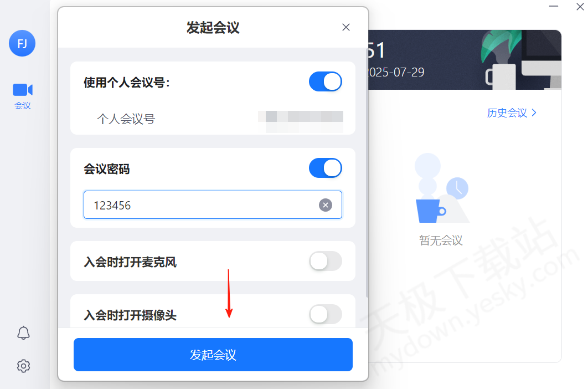
Task: Click the blue 发起会议 button
Action: [x=213, y=355]
